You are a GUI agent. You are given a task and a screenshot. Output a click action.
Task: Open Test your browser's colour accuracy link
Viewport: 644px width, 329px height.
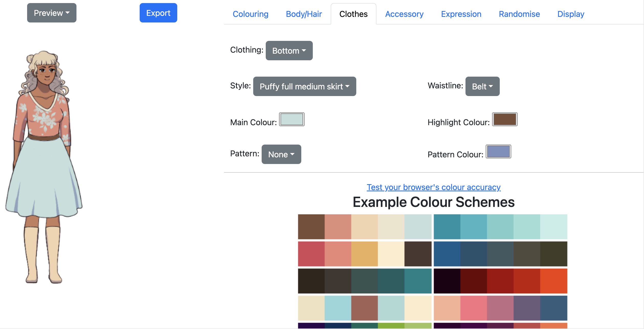click(434, 187)
